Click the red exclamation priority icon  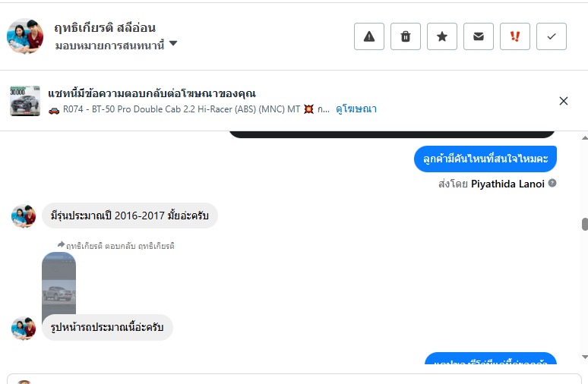(x=515, y=36)
